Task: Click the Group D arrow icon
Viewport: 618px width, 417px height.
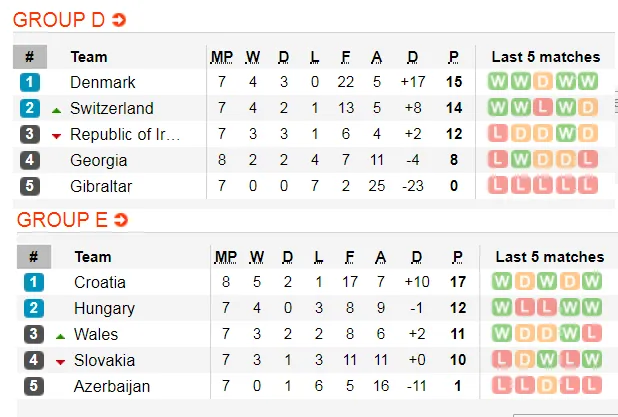Action: click(119, 20)
